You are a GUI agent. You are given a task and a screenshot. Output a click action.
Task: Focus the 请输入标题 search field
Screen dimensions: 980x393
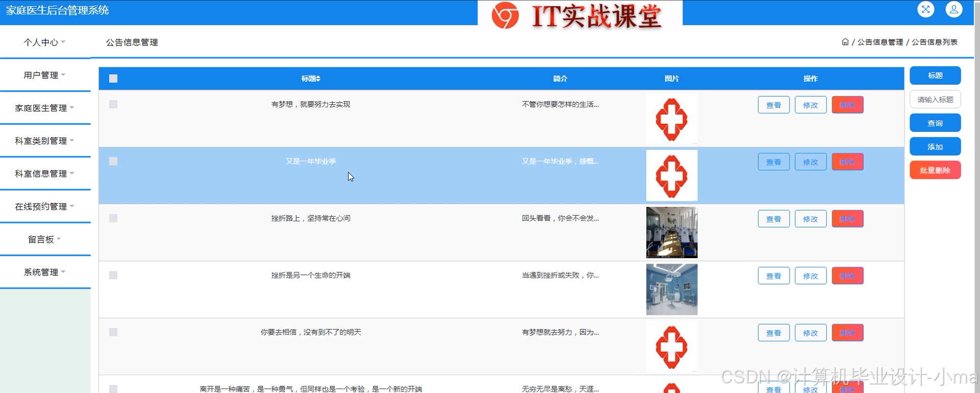[935, 99]
